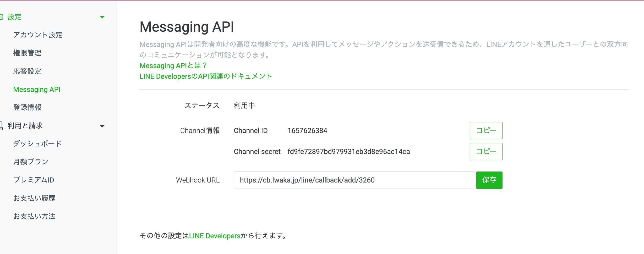Click the Channel secret label
Screen dimensions: 644x254
point(257,152)
